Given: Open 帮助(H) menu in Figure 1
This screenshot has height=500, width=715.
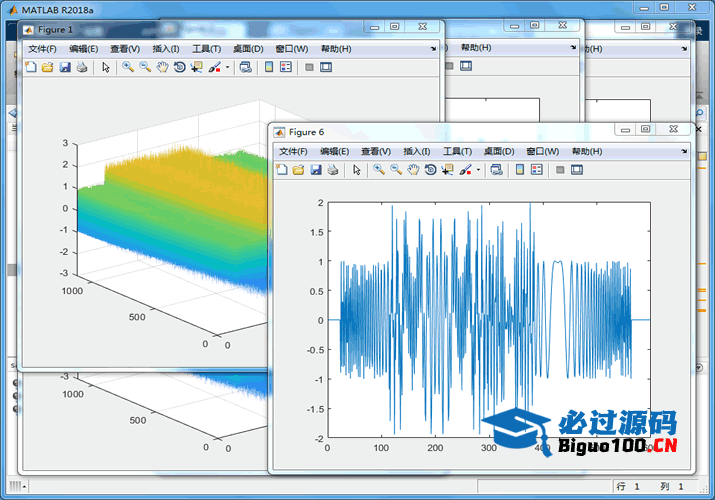Looking at the screenshot, I should (x=336, y=49).
